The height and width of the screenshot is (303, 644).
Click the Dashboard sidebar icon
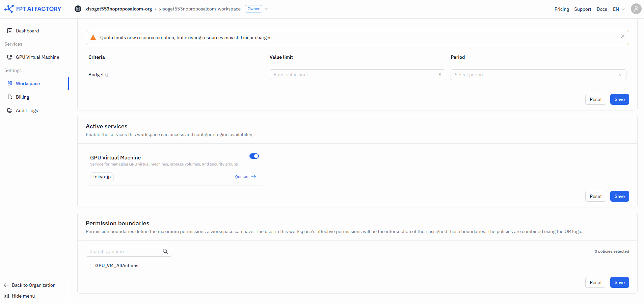(10, 31)
